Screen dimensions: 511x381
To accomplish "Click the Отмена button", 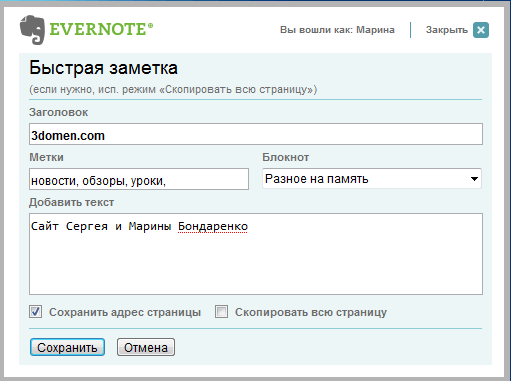I will 146,347.
